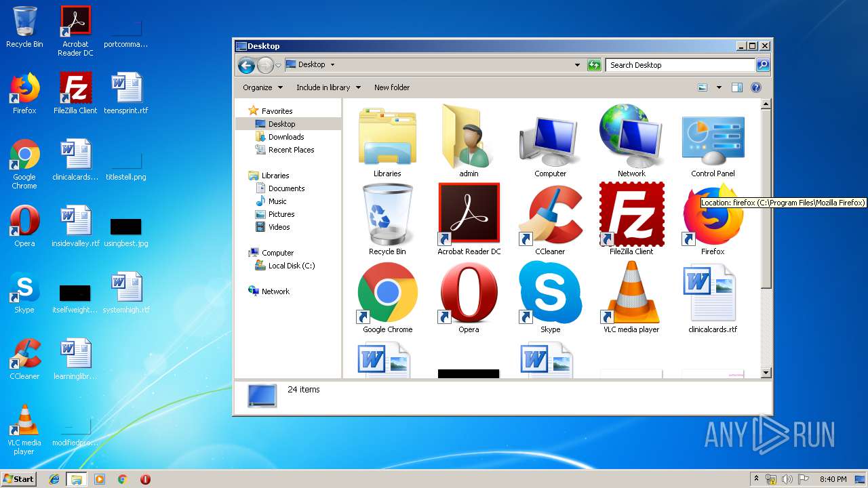The width and height of the screenshot is (868, 488).
Task: Select CCleaner icon on the desktop
Action: [x=24, y=359]
